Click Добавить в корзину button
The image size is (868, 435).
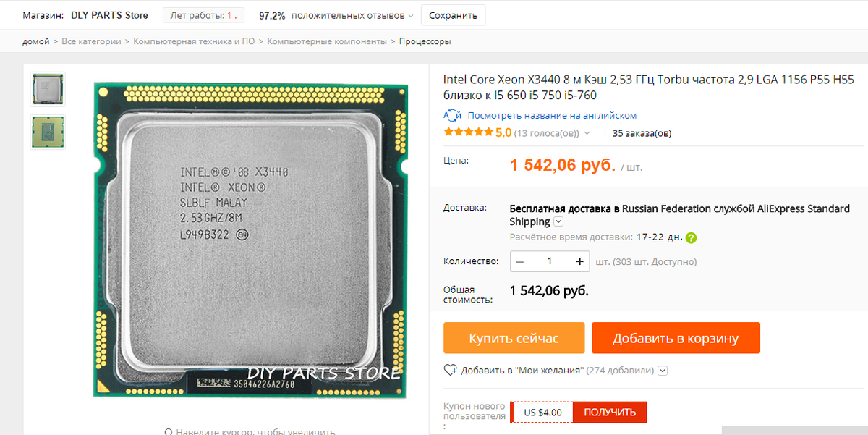pos(676,338)
